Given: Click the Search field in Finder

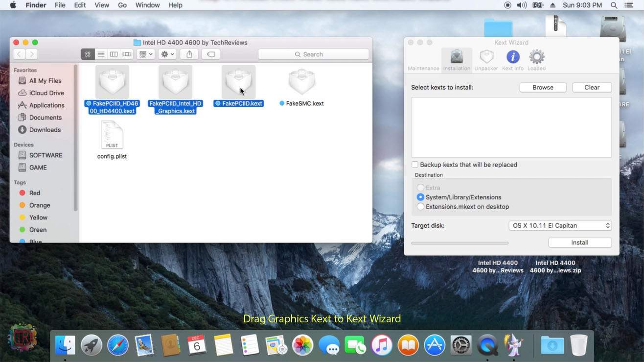Looking at the screenshot, I should pyautogui.click(x=313, y=54).
